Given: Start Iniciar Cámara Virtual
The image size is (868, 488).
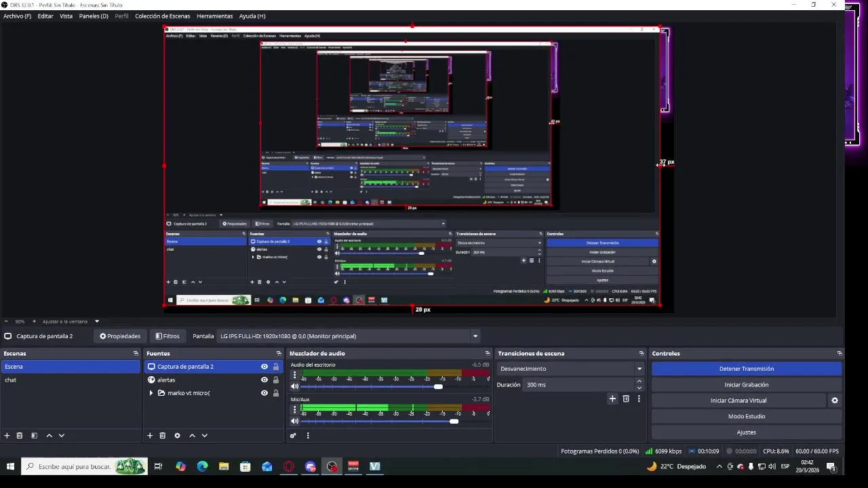Looking at the screenshot, I should 738,401.
